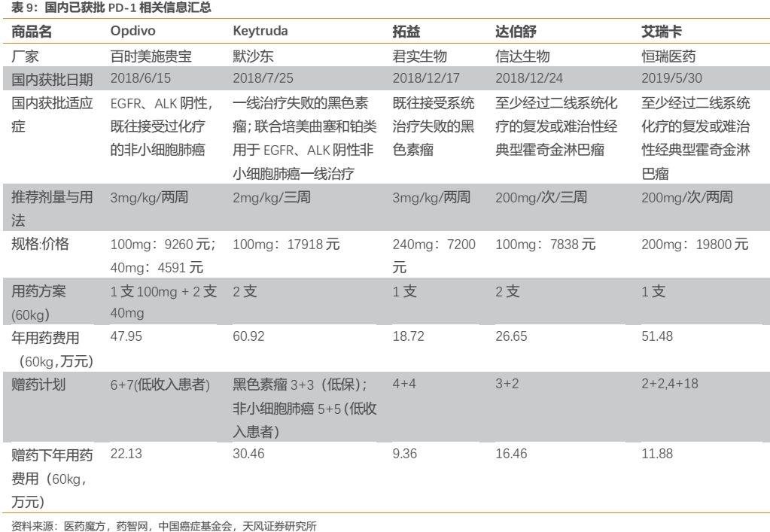Click post-donation cost "30.46"
The image size is (770, 532).
[248, 454]
